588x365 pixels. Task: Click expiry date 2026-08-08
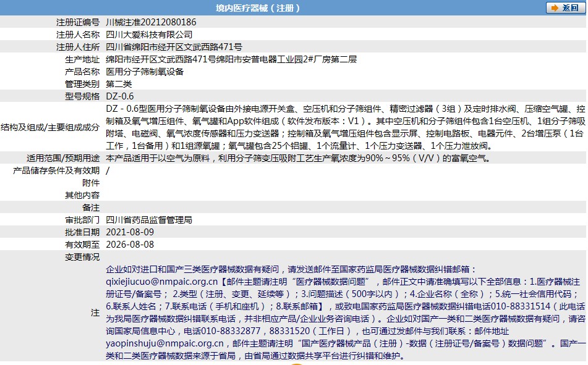130,245
